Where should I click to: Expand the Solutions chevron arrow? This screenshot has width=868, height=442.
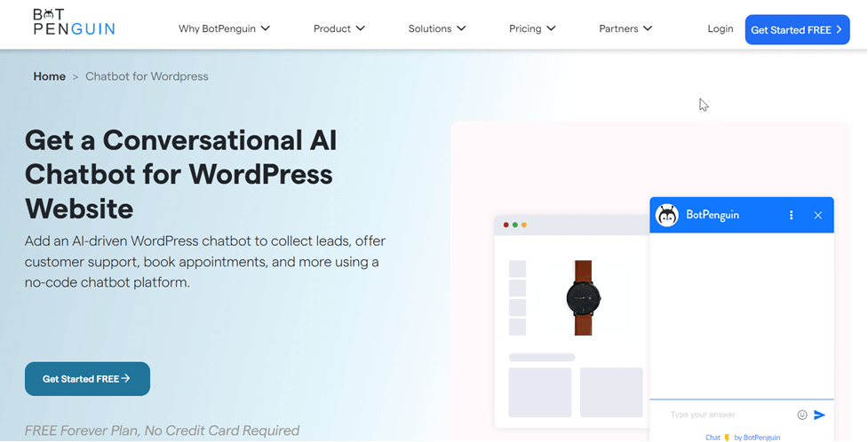pyautogui.click(x=461, y=28)
